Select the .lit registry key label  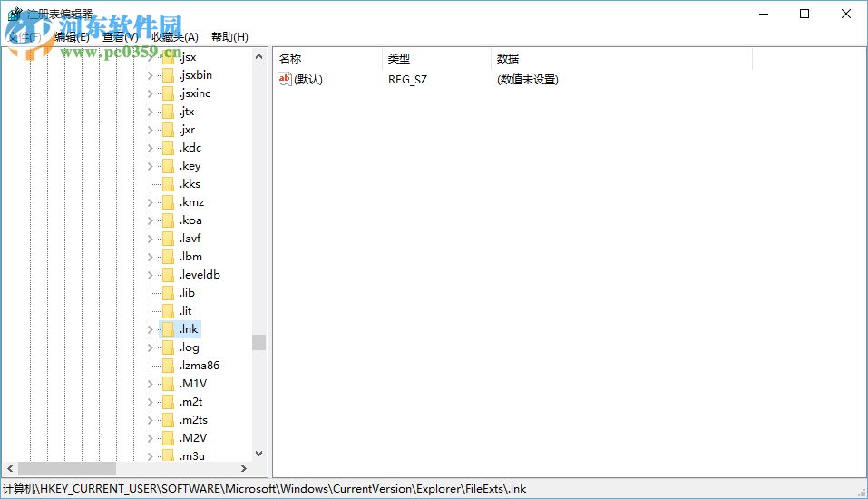click(x=185, y=311)
